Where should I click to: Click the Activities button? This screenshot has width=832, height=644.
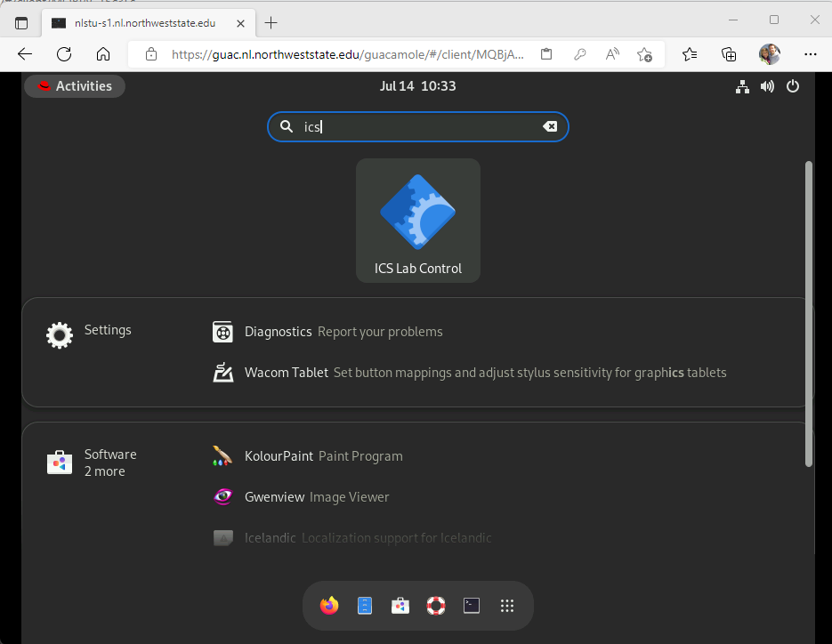pos(75,86)
